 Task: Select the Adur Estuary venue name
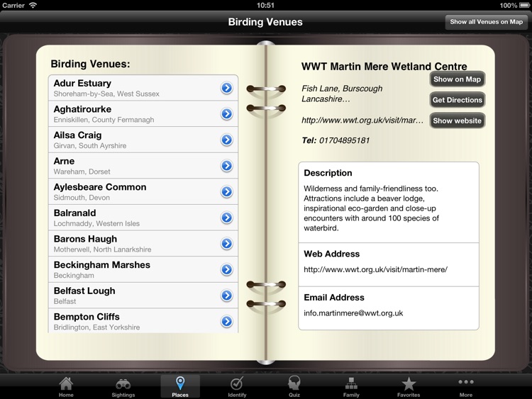click(x=82, y=84)
